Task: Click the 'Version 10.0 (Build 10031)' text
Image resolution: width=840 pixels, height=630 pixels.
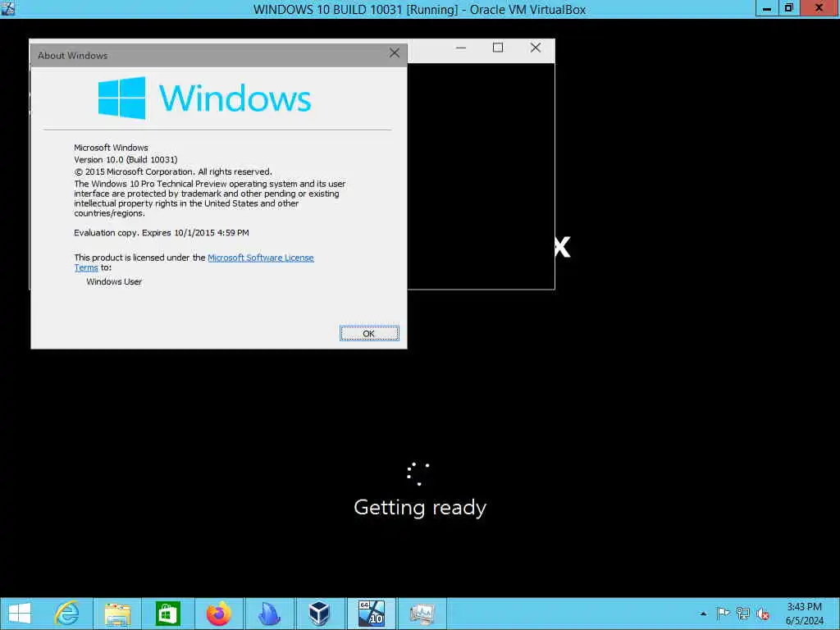Action: 126,160
